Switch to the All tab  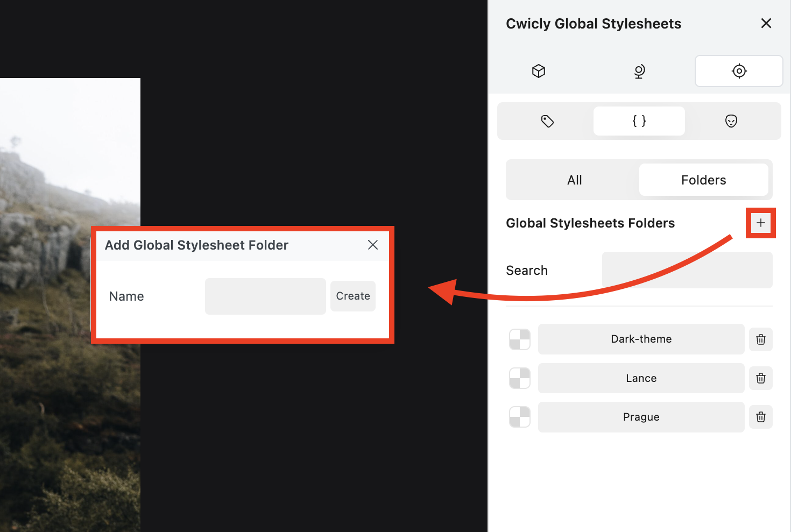(574, 180)
